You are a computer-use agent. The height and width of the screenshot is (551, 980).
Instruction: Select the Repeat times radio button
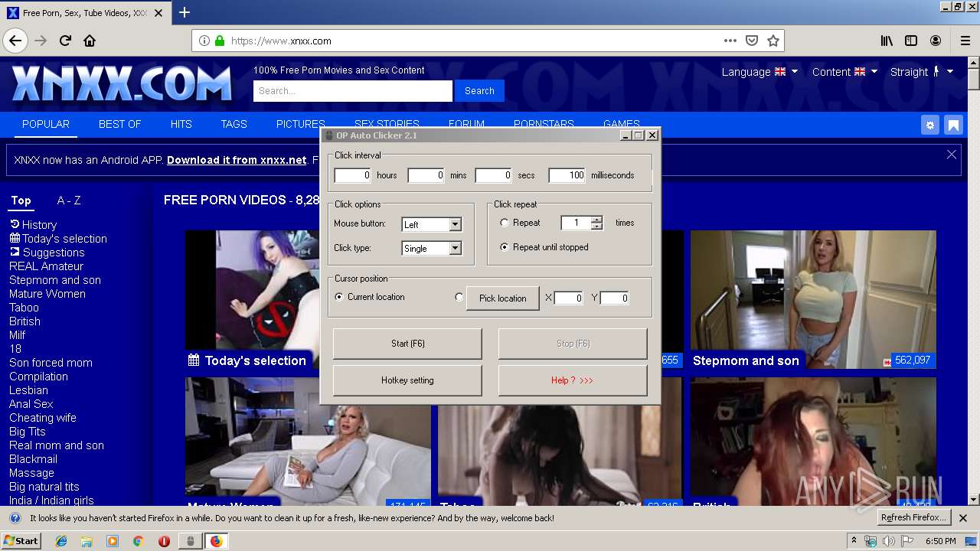click(504, 223)
